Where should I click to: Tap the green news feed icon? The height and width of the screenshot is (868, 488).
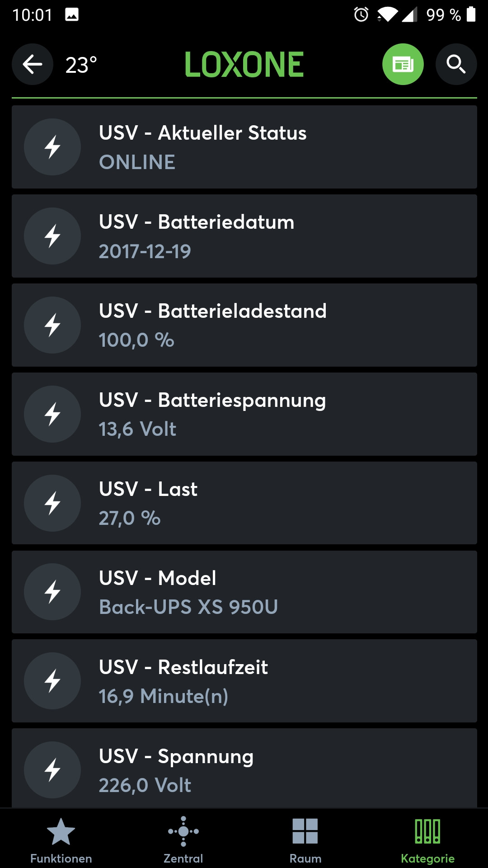click(403, 64)
